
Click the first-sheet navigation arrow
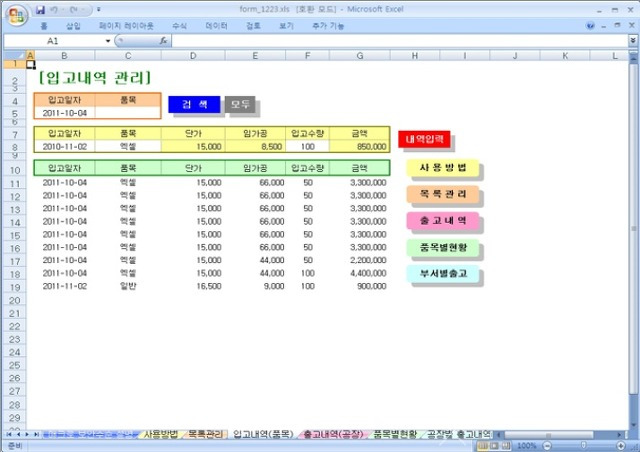(x=9, y=434)
